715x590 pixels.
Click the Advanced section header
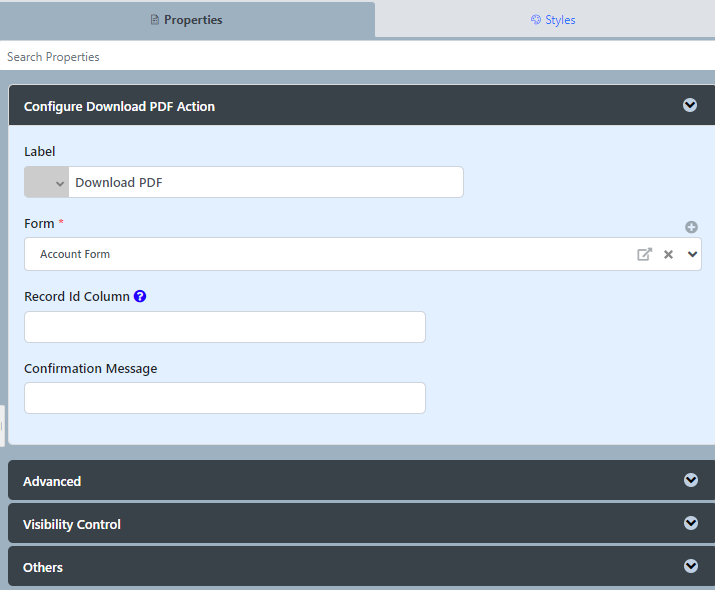click(x=362, y=480)
